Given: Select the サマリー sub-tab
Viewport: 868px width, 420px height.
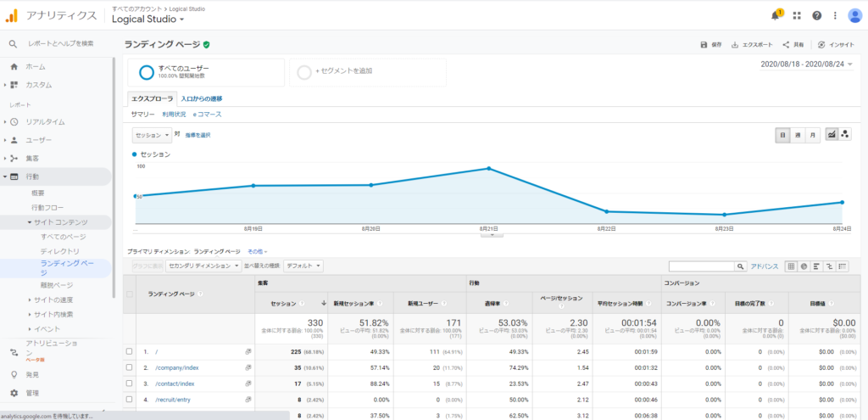Looking at the screenshot, I should click(x=142, y=115).
